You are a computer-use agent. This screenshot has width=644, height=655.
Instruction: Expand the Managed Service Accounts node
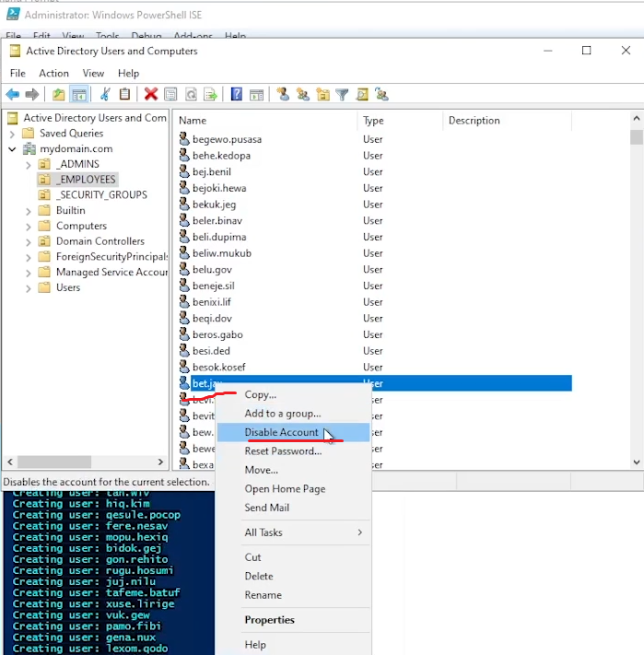(28, 273)
